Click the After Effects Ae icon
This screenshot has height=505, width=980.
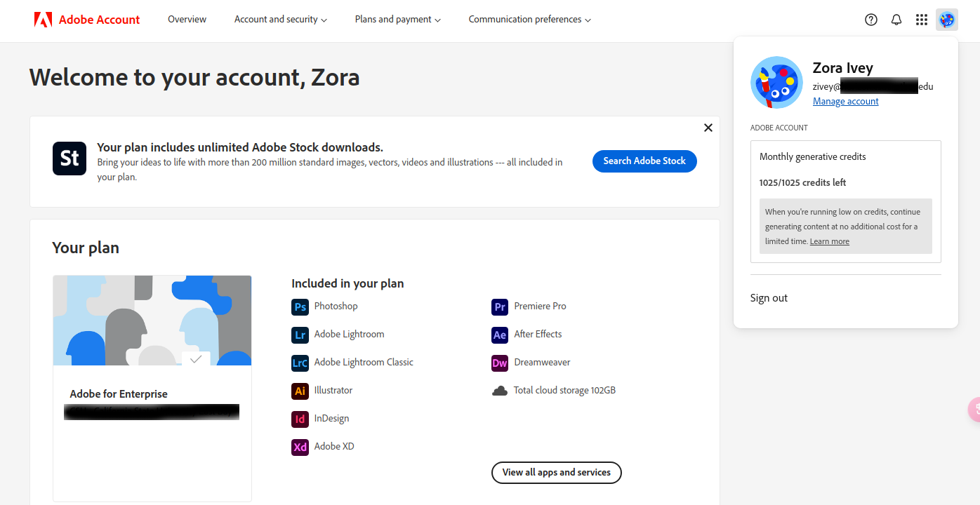pyautogui.click(x=500, y=335)
